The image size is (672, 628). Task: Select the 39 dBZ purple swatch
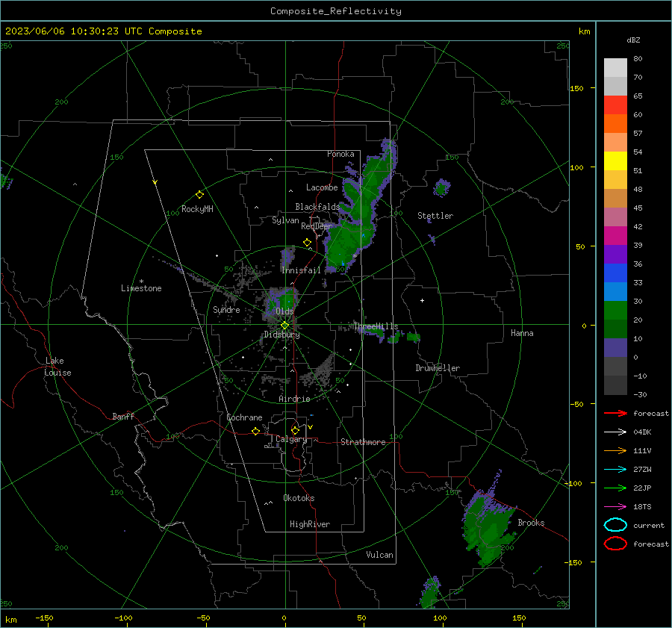[x=615, y=254]
